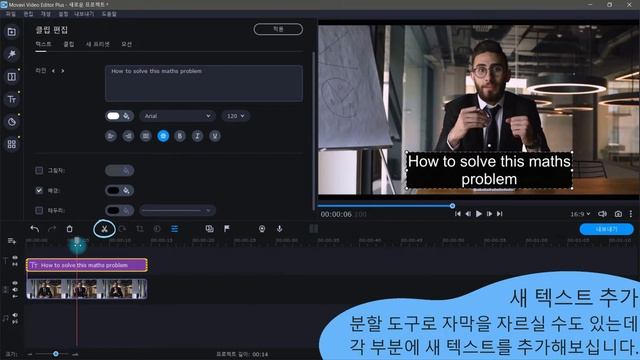Open the preview three-dot more menu
This screenshot has width=640, height=360.
(x=631, y=214)
